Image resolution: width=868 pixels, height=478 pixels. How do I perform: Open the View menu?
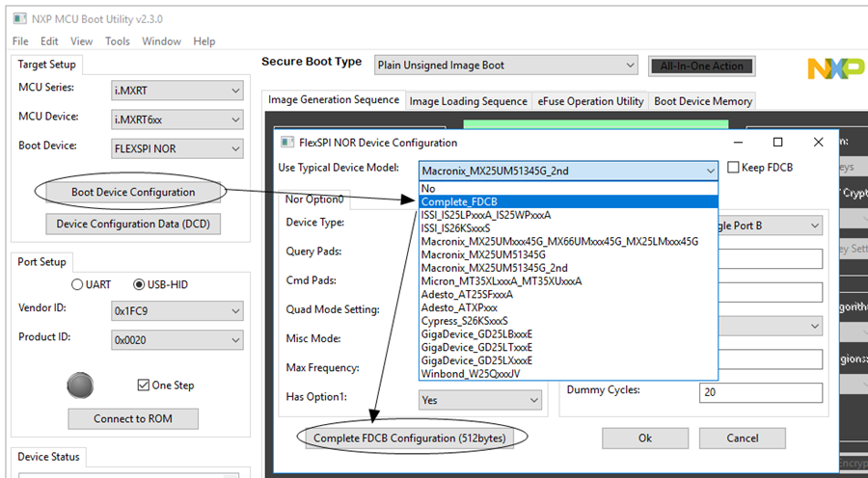pos(81,41)
